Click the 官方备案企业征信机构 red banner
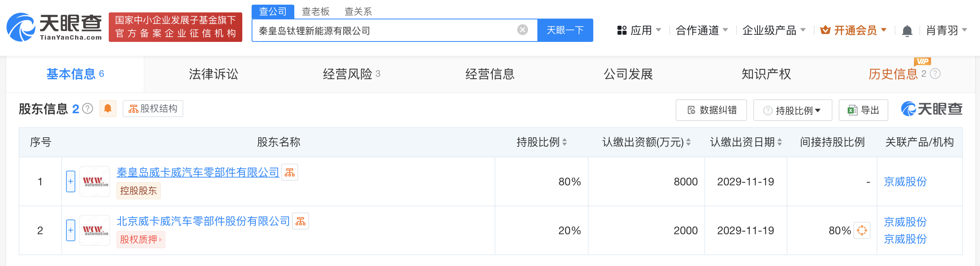This screenshot has height=266, width=980. tap(175, 27)
